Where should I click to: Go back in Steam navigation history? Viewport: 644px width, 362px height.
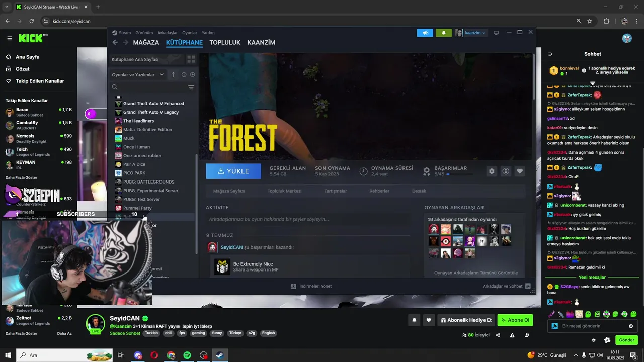click(115, 42)
